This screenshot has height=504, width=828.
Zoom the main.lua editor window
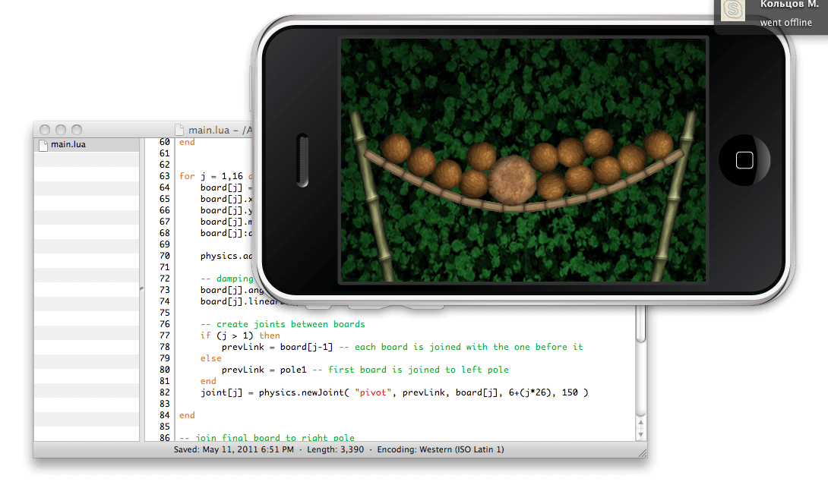pos(77,130)
